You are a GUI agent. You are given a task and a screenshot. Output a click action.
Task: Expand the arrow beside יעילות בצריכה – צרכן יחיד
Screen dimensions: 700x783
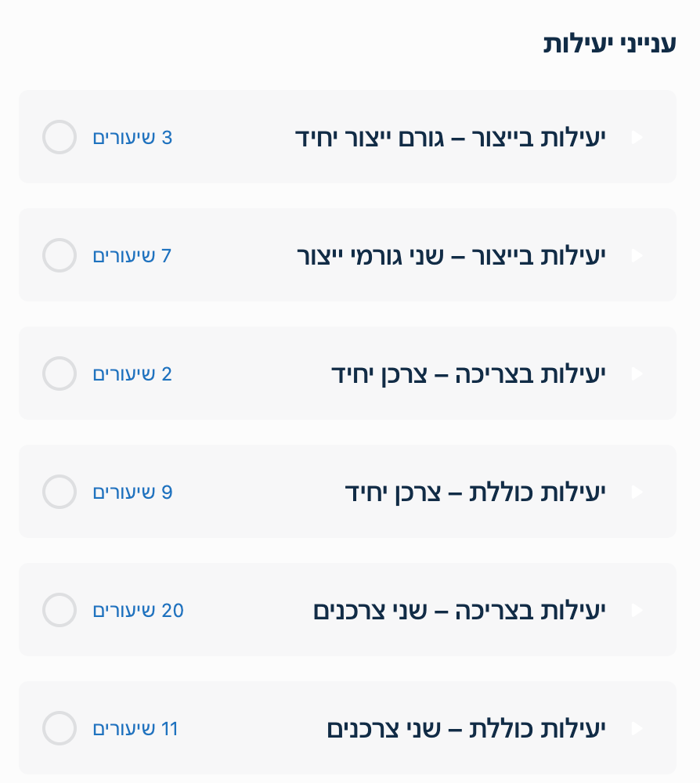tap(637, 374)
